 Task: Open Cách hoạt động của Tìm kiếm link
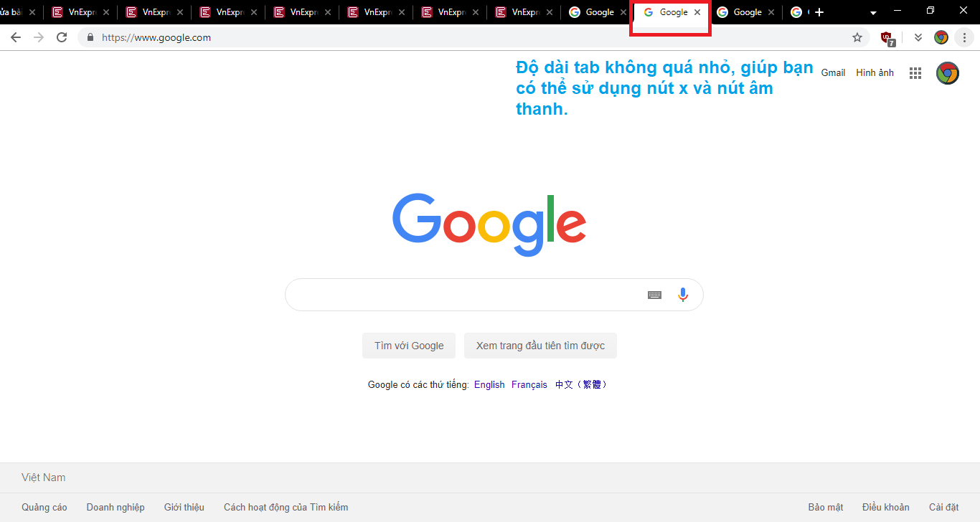pos(286,507)
